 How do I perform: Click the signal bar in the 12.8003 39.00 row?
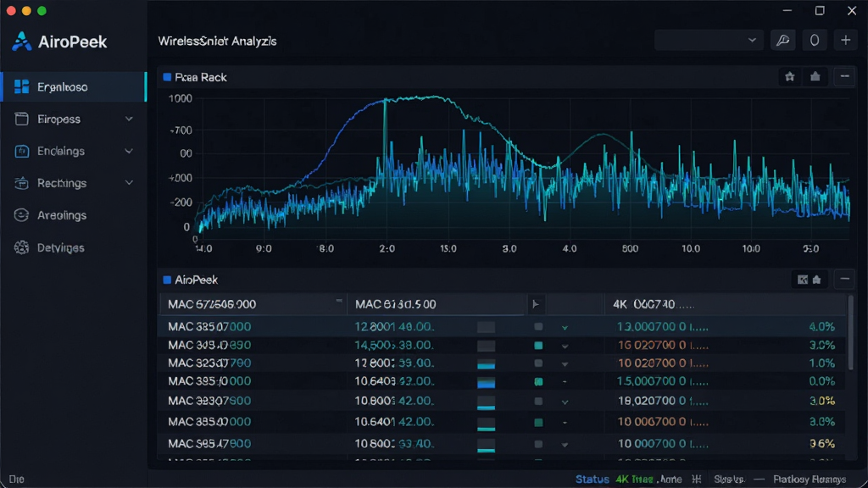[x=486, y=363]
